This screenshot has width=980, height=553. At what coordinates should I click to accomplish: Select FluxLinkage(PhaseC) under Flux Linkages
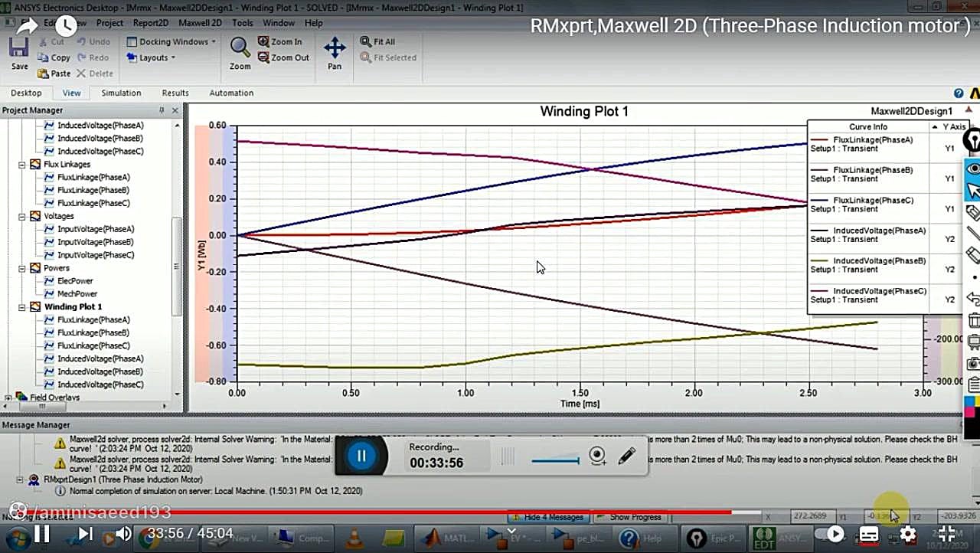(x=93, y=203)
